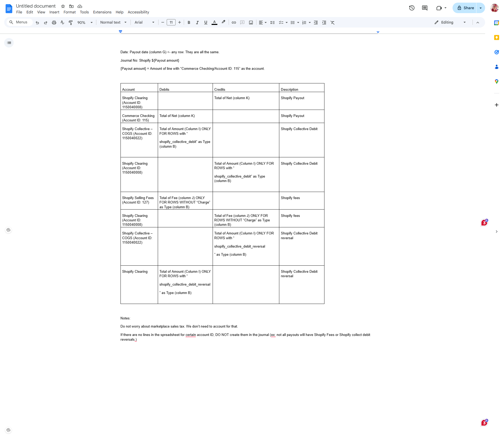Open comment history icon

424,8
